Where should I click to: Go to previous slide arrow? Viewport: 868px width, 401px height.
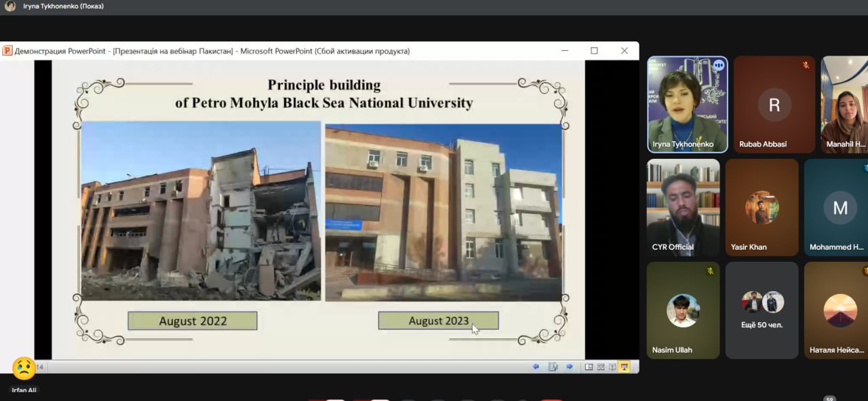(x=536, y=367)
